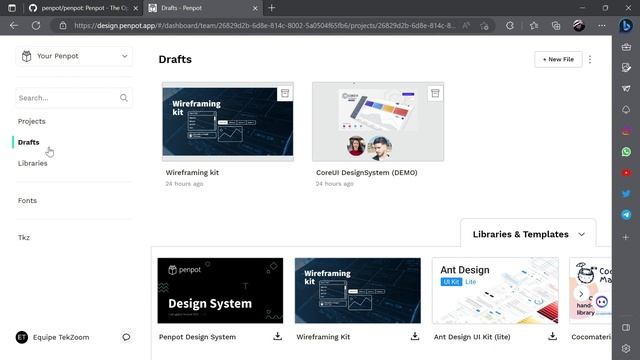Screen dimensions: 640x360
Task: Open the Favorites toolbar icon
Action: click(x=534, y=26)
